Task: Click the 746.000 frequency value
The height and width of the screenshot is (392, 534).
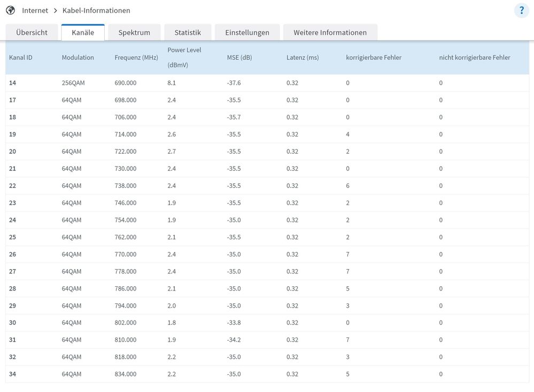Action: pyautogui.click(x=125, y=203)
